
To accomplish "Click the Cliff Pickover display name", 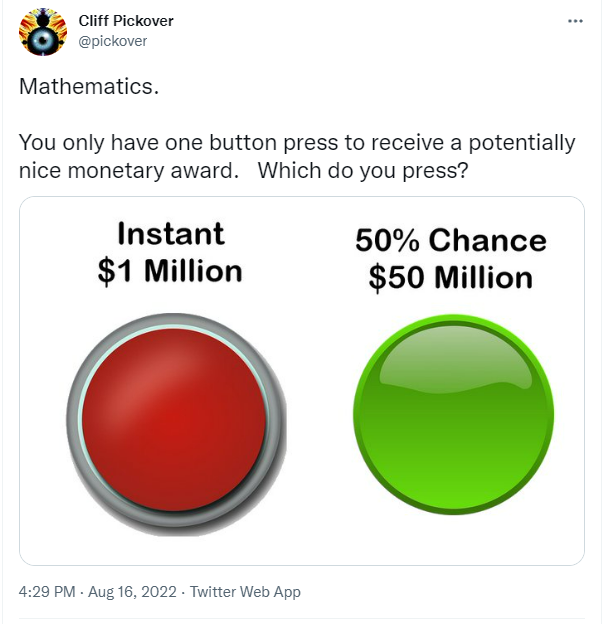I will [126, 21].
